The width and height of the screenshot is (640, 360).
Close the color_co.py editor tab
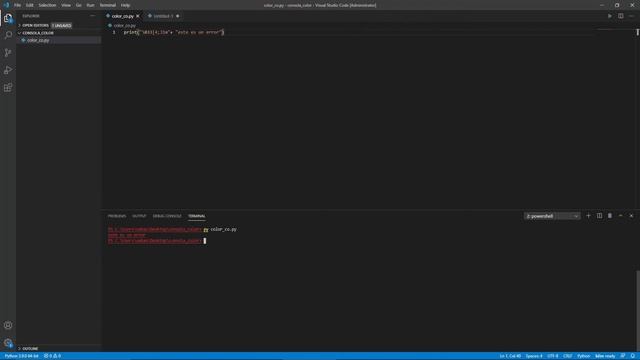pyautogui.click(x=138, y=16)
